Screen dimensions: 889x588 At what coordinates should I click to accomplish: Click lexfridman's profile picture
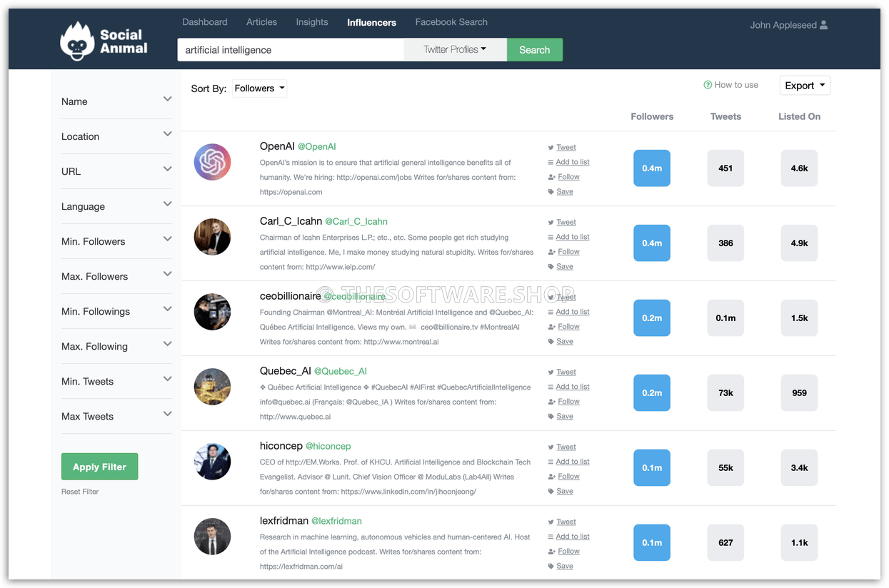[212, 537]
